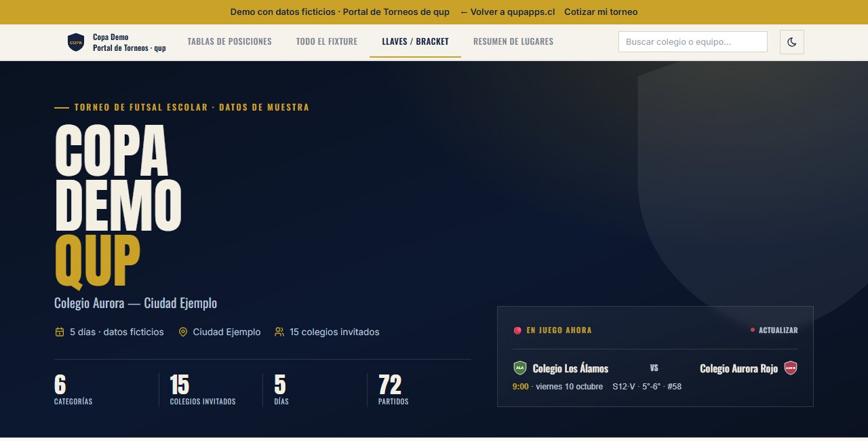Click the 'Demo con datos ficticios' banner text
This screenshot has height=441, width=868.
(283, 12)
